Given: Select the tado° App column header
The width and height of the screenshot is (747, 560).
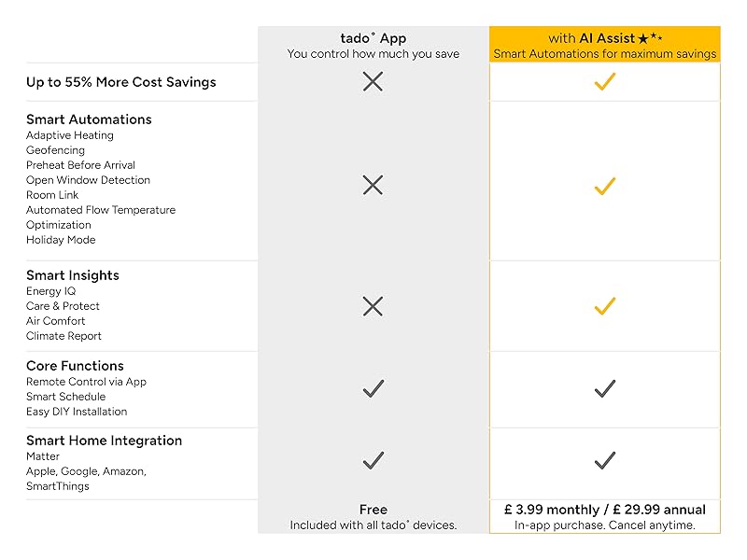Looking at the screenshot, I should coord(373,46).
